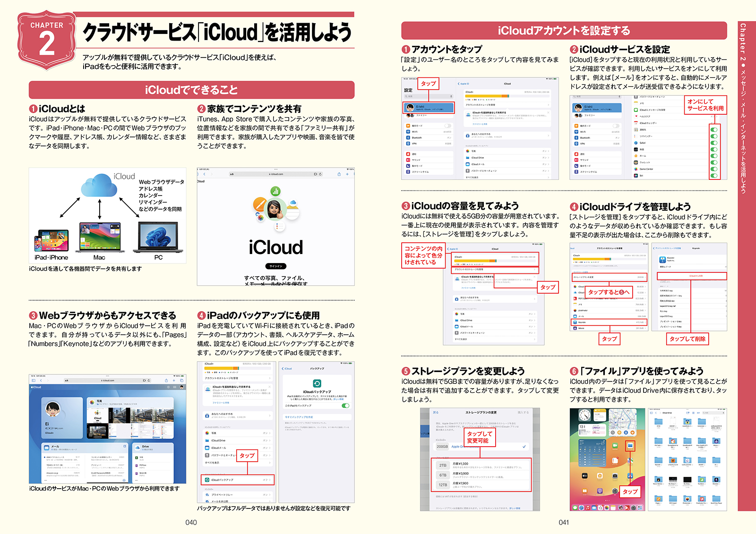Tap iCloudから削除 button in Keynote detail screen
This screenshot has width=756, height=534.
tap(692, 276)
